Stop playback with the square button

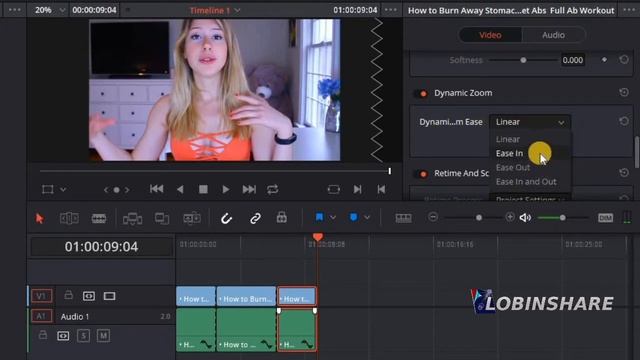click(203, 189)
